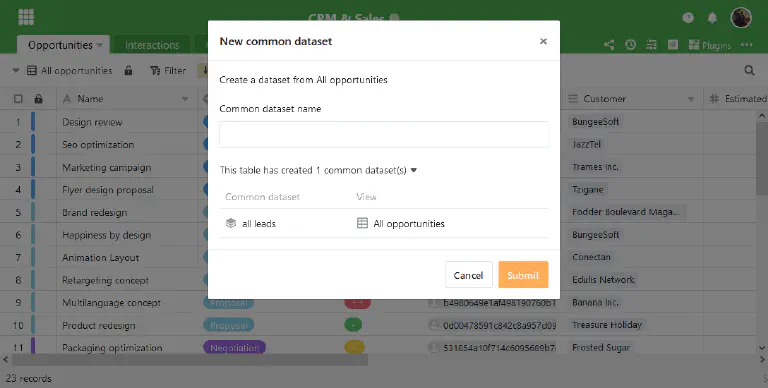Click All opportunities in the View column
This screenshot has height=388, width=768.
point(409,223)
